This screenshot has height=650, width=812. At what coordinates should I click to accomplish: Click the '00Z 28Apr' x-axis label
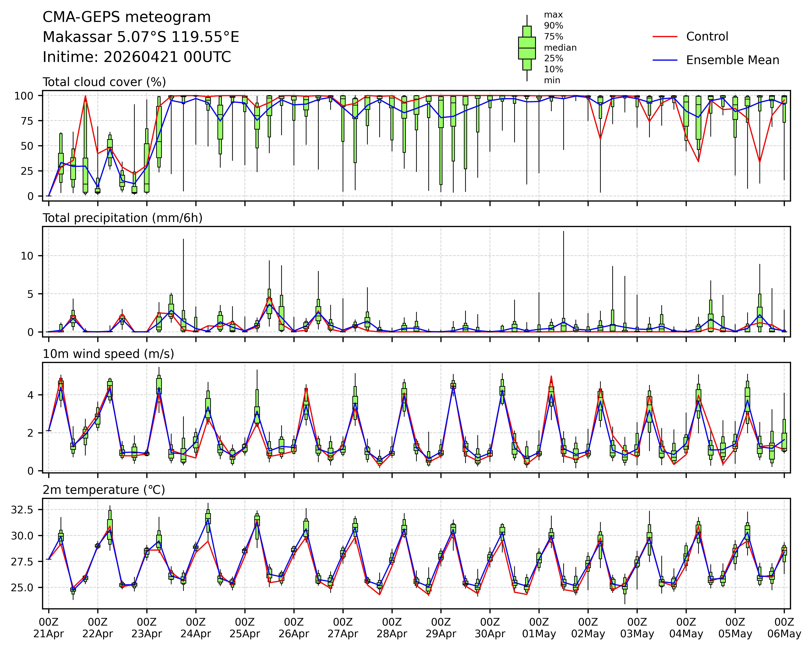pos(392,628)
